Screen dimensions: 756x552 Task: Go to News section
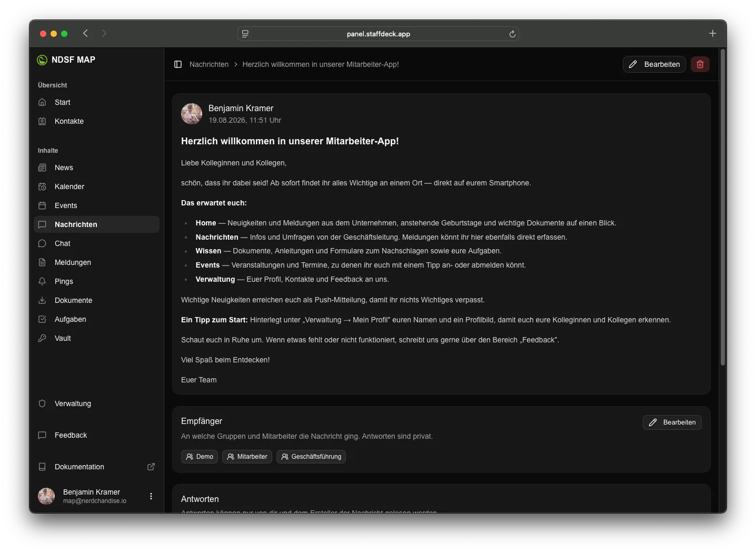point(97,167)
